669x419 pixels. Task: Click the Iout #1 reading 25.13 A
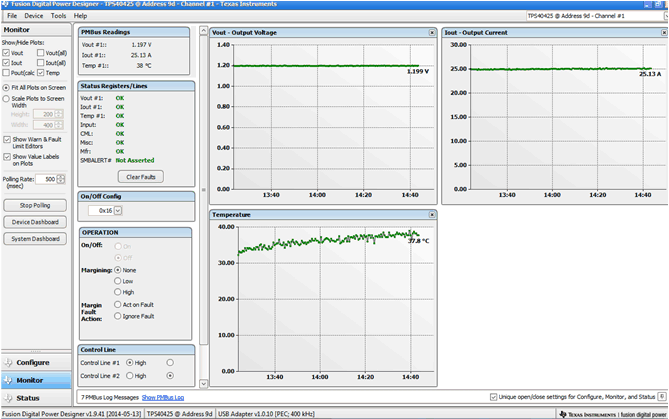141,55
